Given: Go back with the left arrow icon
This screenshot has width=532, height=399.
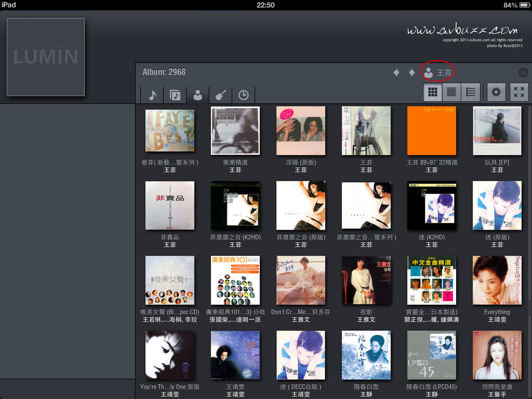Looking at the screenshot, I should click(396, 73).
